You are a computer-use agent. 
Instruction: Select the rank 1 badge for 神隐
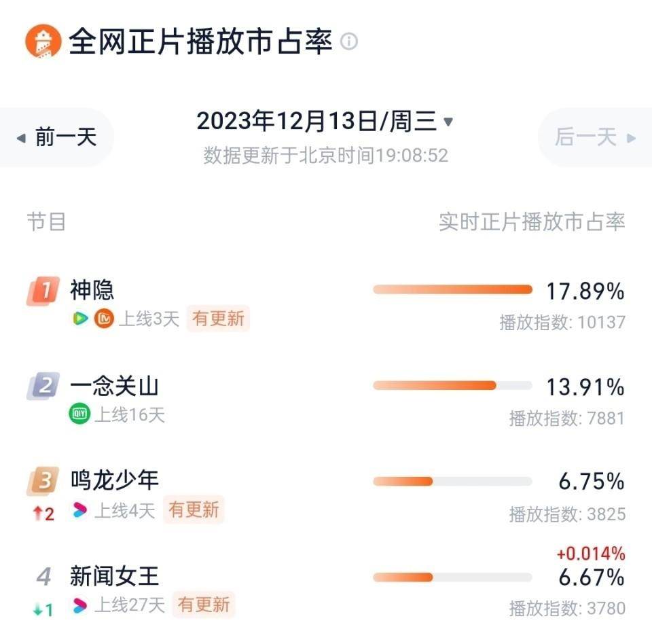[43, 290]
